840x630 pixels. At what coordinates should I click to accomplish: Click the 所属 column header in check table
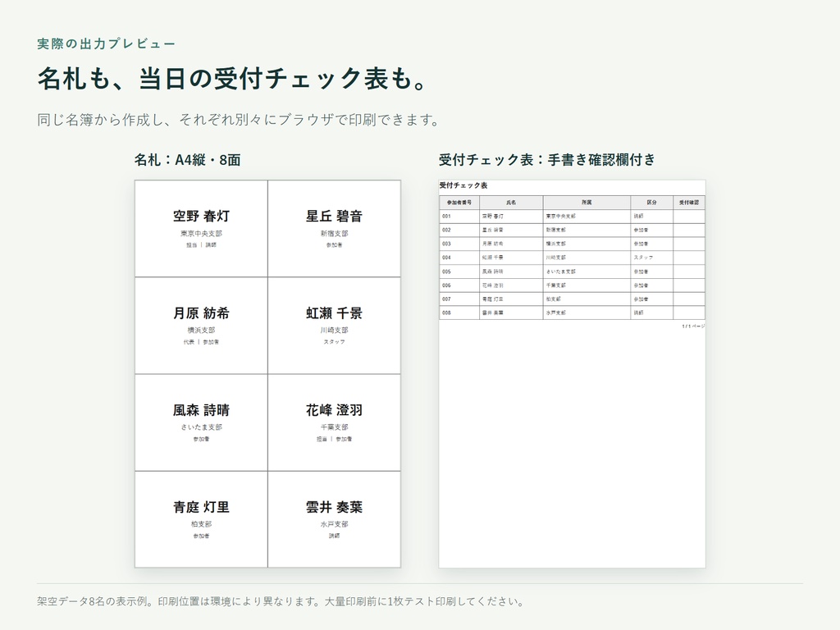pyautogui.click(x=587, y=203)
